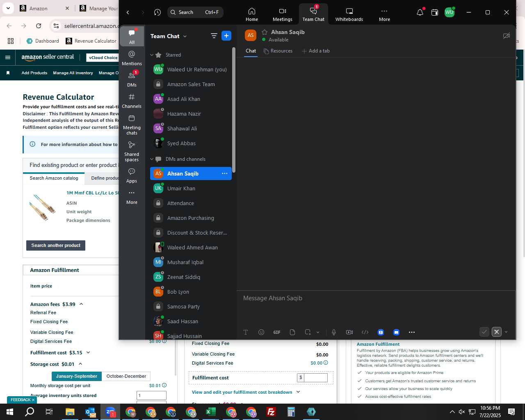Viewport: 525px width, 420px height.
Task: Collapse the DMs and channels section
Action: point(152,159)
